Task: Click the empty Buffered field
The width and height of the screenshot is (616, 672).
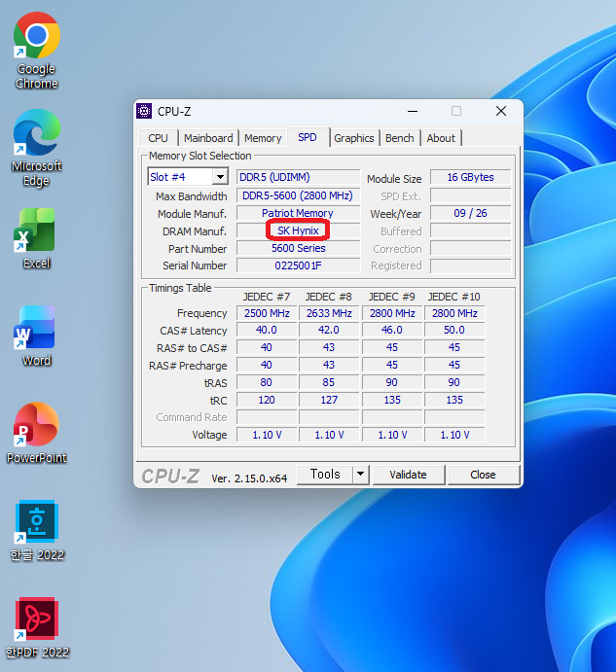Action: coord(471,230)
